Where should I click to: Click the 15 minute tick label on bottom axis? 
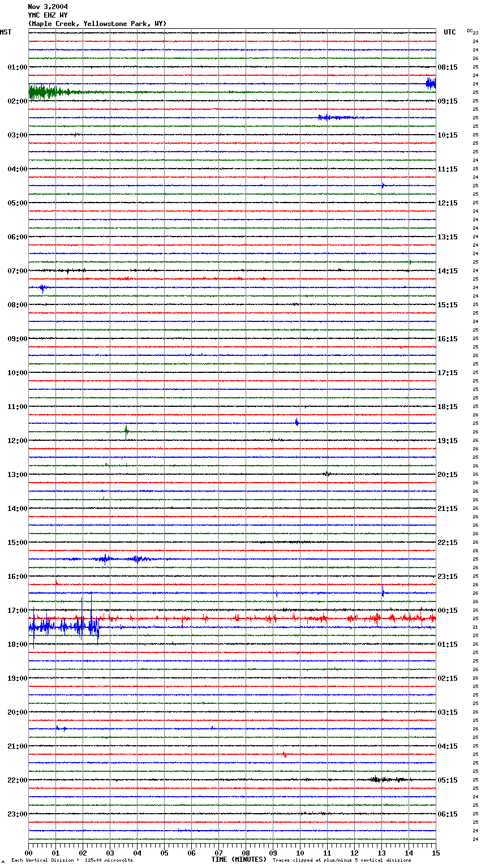[436, 853]
